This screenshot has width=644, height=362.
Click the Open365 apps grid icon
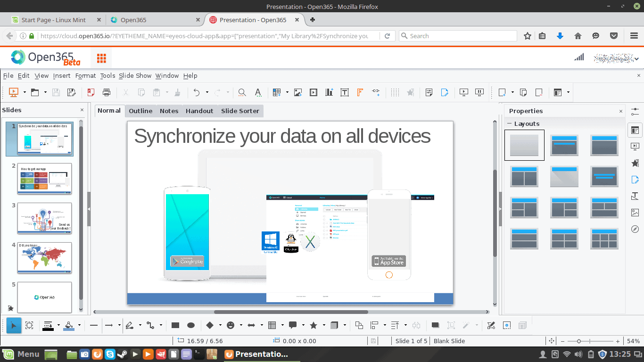(x=101, y=58)
